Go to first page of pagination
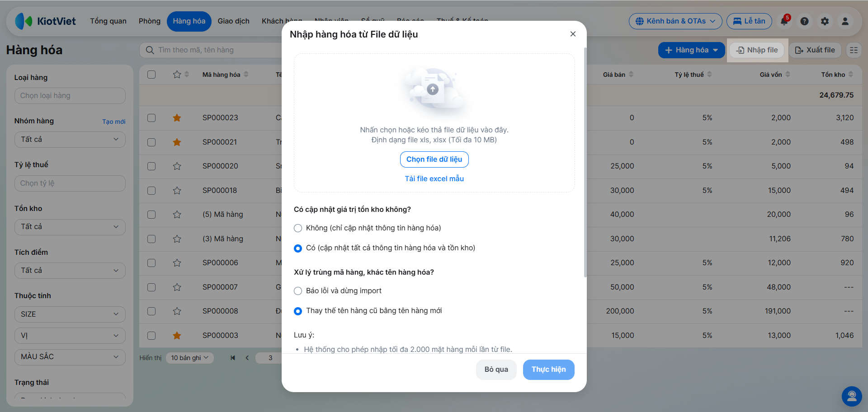 pyautogui.click(x=233, y=358)
